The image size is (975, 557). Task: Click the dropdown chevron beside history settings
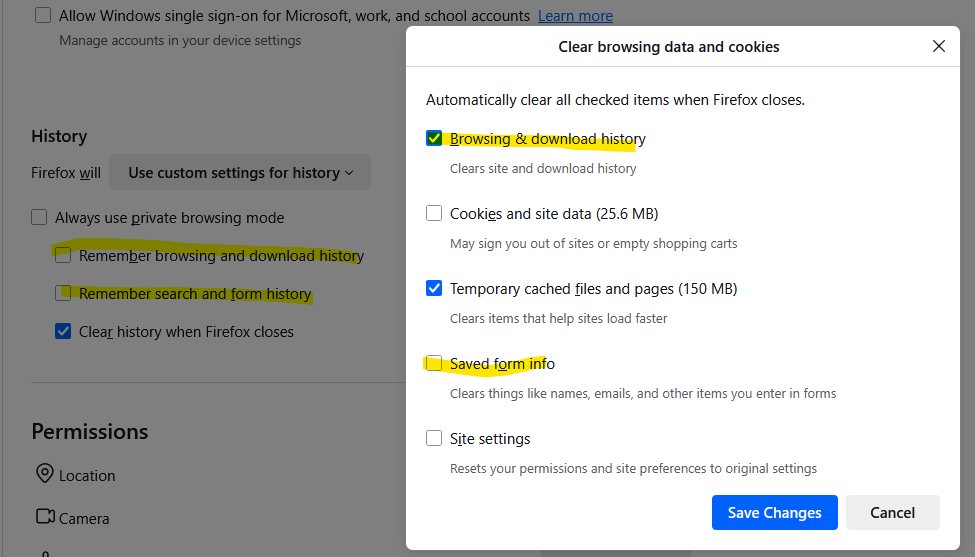pyautogui.click(x=349, y=173)
